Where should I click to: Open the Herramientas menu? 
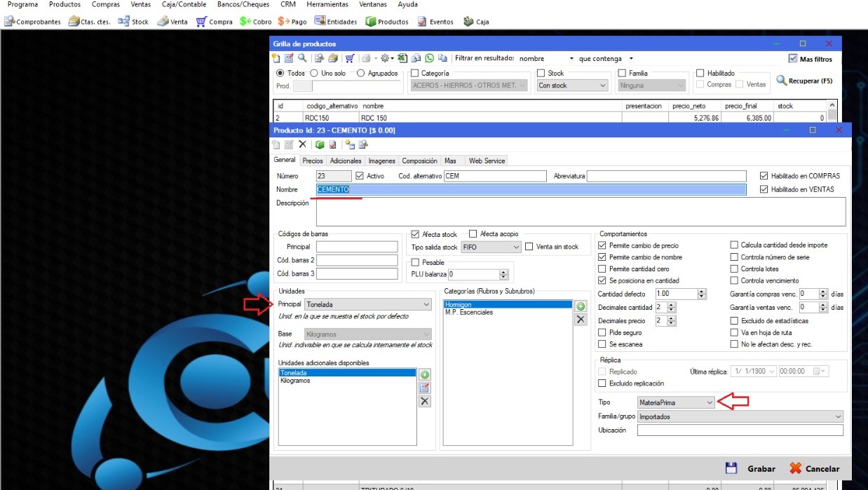327,5
